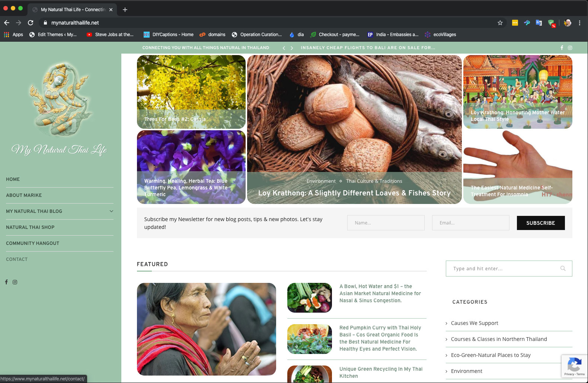The height and width of the screenshot is (383, 588).
Task: Open the dia bookmark
Action: click(x=297, y=35)
